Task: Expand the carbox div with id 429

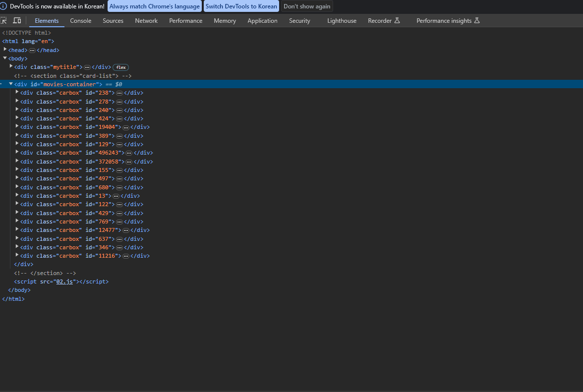Action: [17, 213]
